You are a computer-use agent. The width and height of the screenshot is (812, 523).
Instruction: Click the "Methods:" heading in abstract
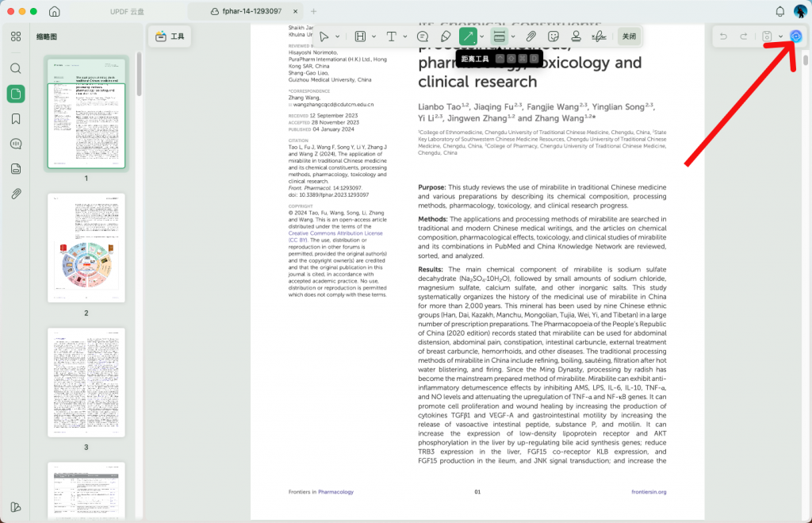(x=433, y=219)
